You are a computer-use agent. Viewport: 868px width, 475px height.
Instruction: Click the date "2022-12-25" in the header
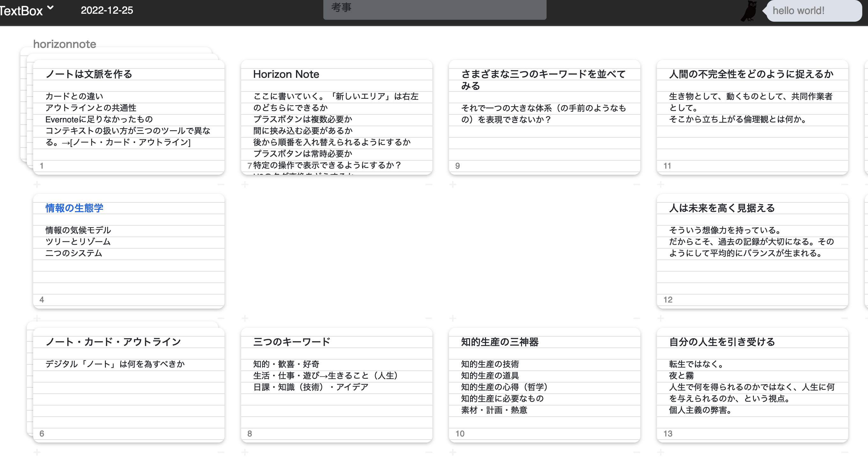click(107, 11)
